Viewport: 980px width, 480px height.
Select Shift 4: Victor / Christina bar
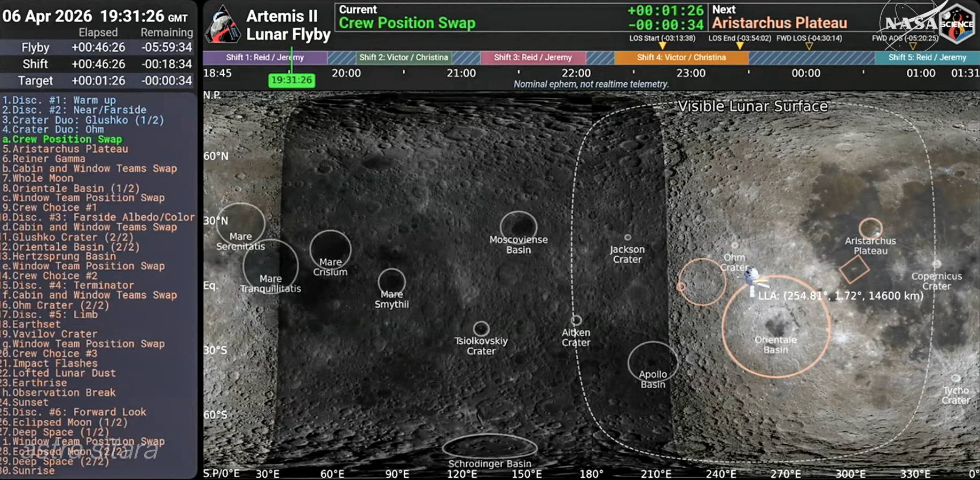coord(681,58)
